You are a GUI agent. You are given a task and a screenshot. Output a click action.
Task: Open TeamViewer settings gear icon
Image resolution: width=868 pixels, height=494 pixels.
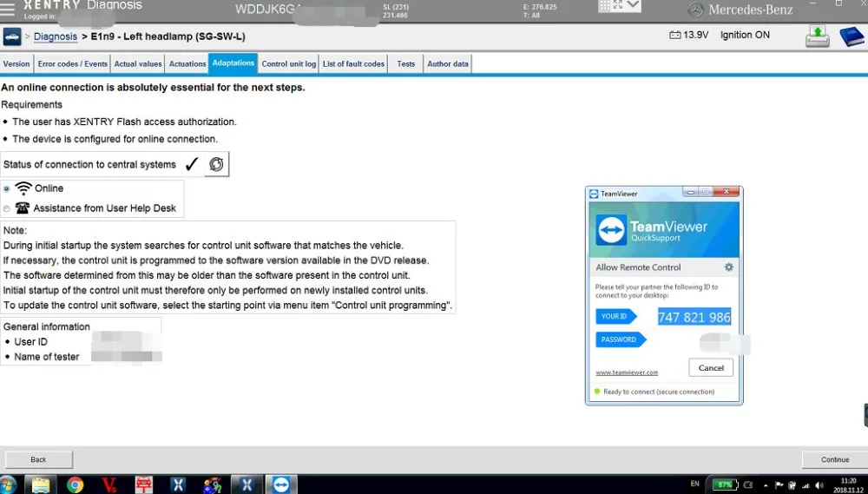728,267
